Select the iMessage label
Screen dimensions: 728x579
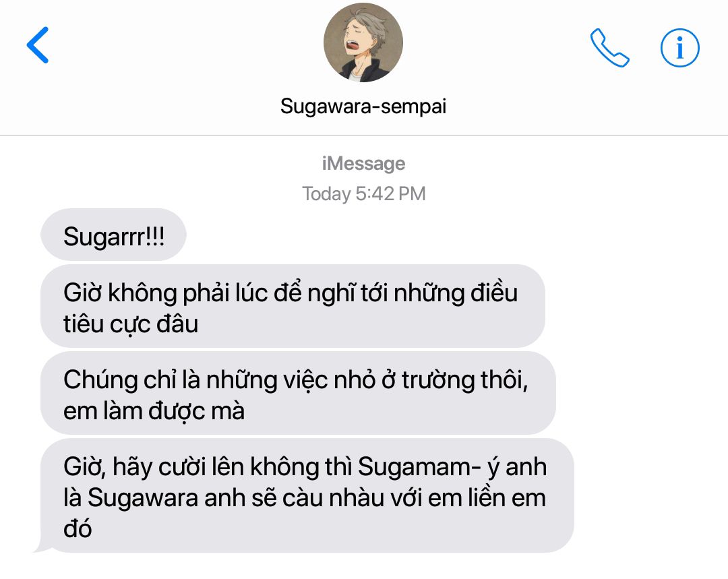[363, 163]
